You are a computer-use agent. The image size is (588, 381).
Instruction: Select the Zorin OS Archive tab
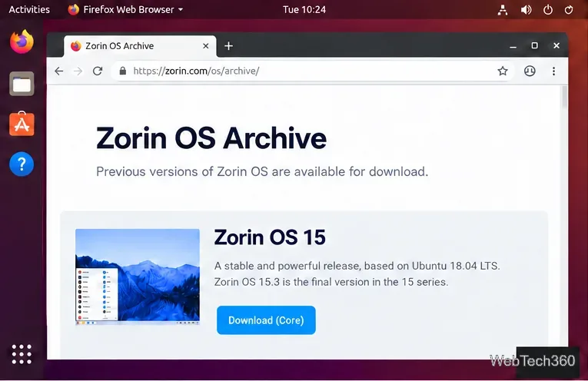pos(140,46)
